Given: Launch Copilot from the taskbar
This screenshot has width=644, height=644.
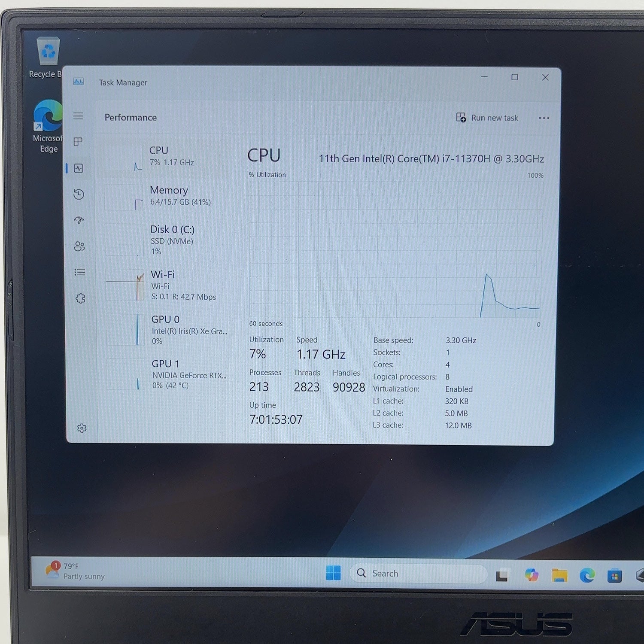Looking at the screenshot, I should tap(532, 574).
